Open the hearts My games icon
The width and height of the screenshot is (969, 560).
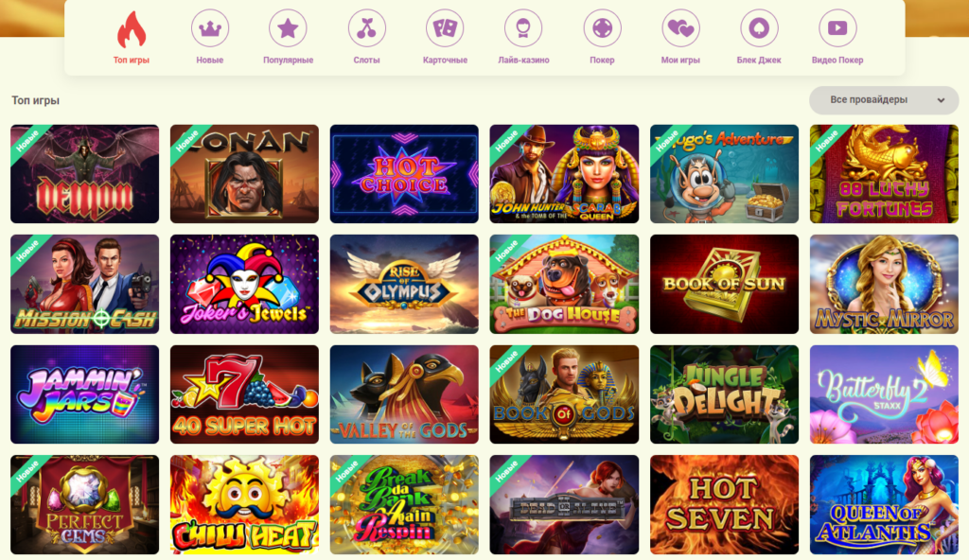click(x=680, y=27)
